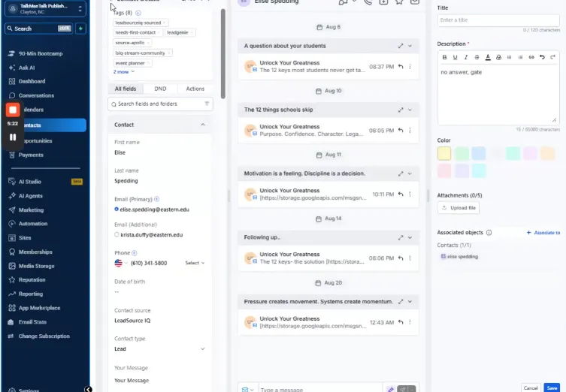
Task: Switch to All fields tab
Action: tap(126, 89)
